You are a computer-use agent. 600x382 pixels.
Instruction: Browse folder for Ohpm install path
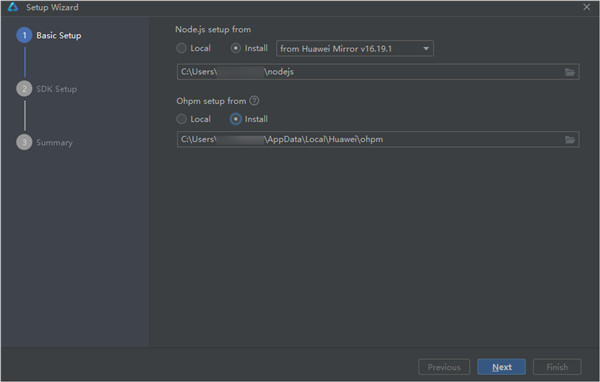[x=570, y=140]
